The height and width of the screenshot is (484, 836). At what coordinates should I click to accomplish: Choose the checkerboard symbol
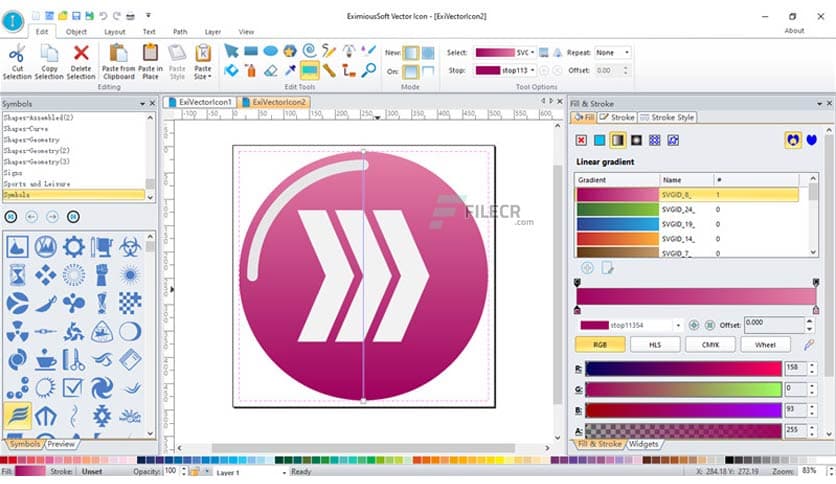point(130,303)
